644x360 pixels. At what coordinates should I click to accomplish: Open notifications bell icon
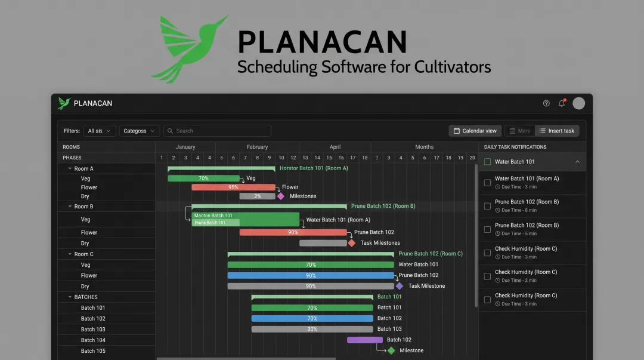(x=562, y=103)
